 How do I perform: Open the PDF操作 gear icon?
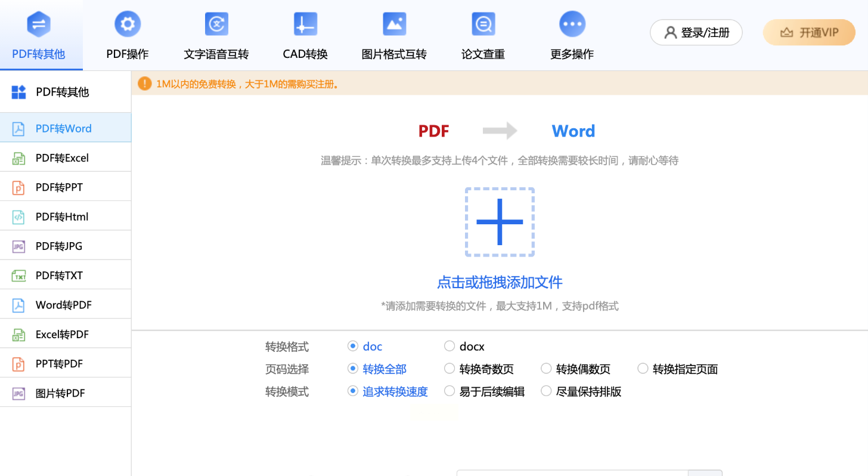(127, 24)
